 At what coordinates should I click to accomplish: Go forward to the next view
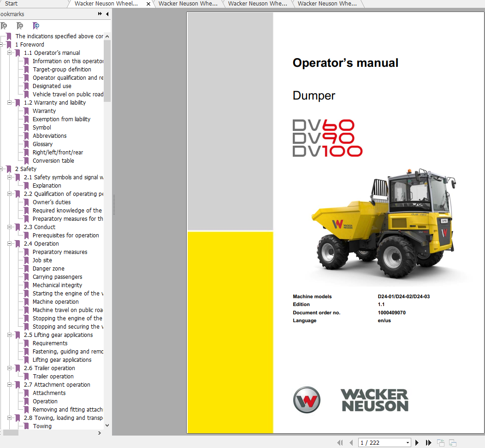[454, 442]
